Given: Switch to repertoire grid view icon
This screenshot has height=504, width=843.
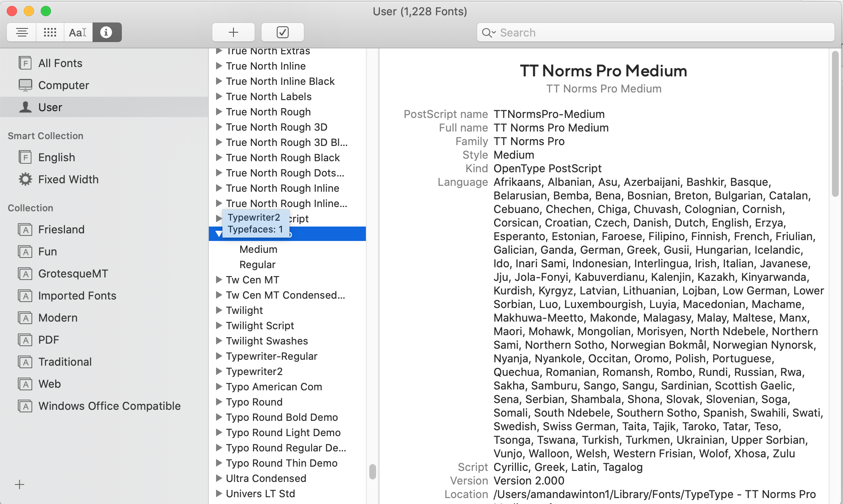Looking at the screenshot, I should (50, 32).
